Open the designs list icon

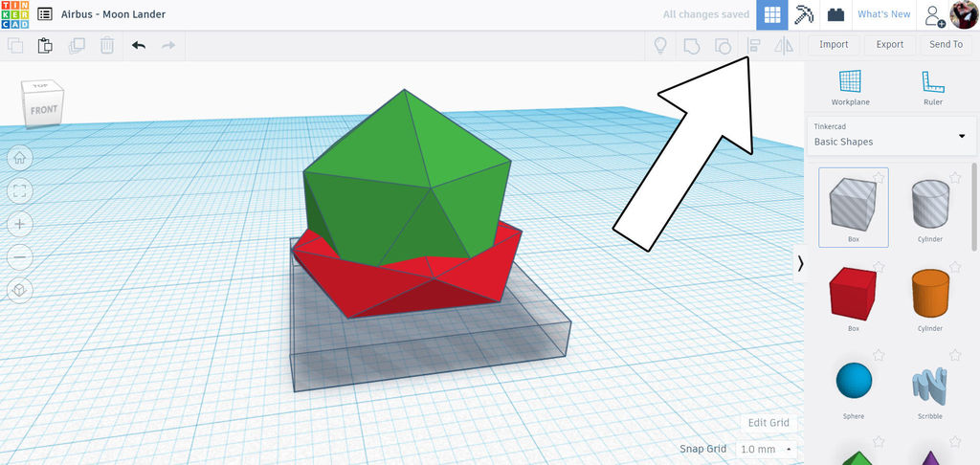tap(45, 14)
